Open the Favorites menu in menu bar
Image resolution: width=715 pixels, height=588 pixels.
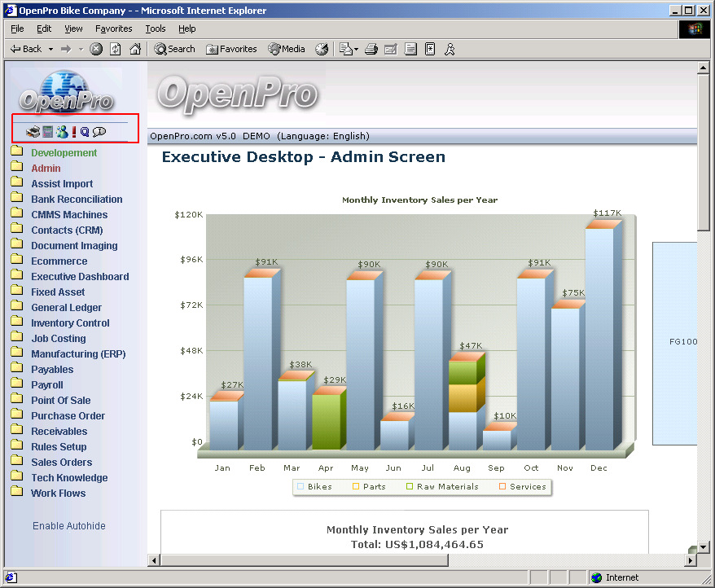pos(113,29)
